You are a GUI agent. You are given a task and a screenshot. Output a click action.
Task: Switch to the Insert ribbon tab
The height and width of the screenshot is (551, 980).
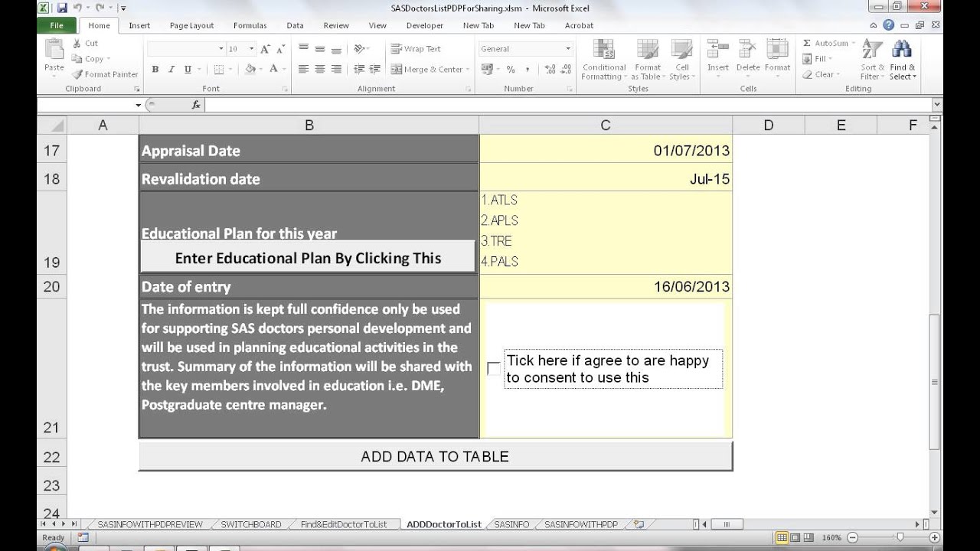point(139,25)
